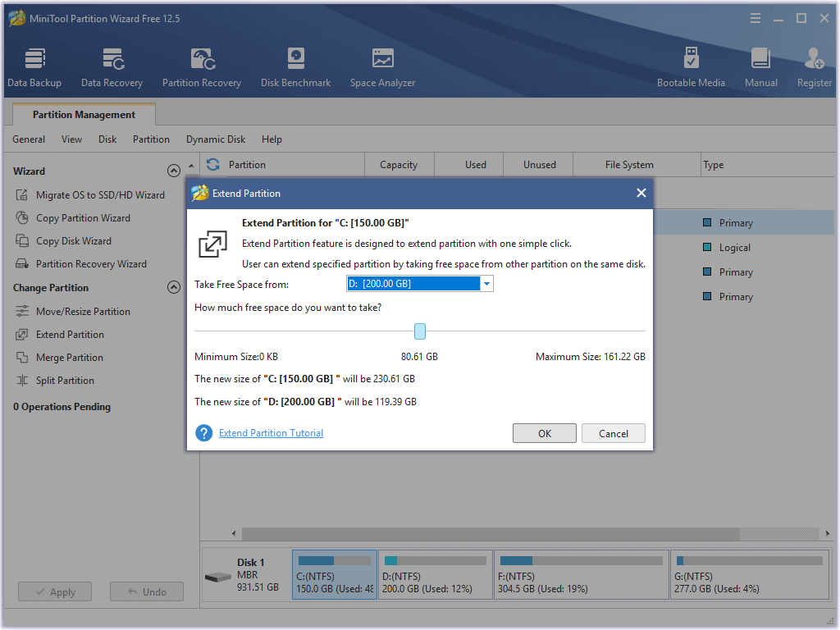Open Partition Recovery
This screenshot has height=630, width=840.
coord(201,66)
